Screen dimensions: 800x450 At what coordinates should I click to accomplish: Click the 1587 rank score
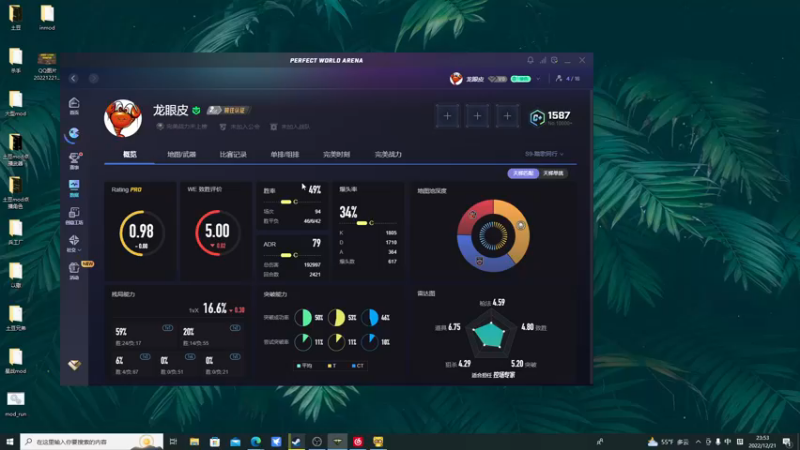pos(559,115)
